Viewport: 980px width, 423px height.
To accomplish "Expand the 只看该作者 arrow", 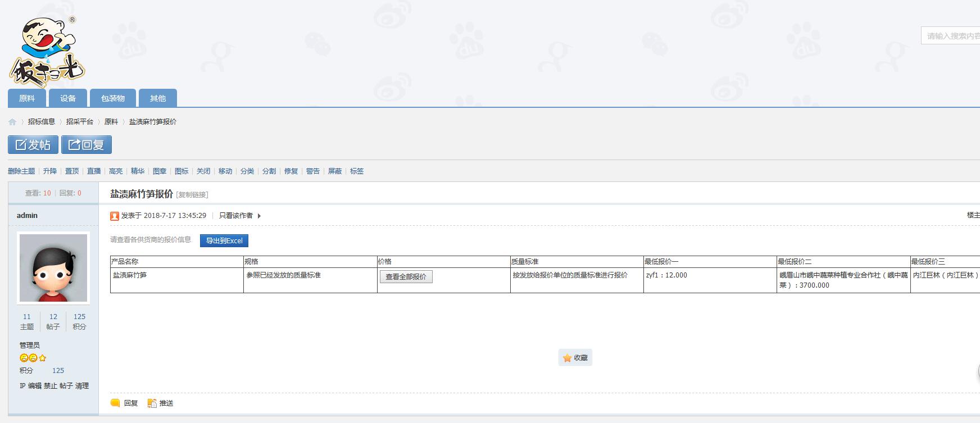I will (259, 216).
